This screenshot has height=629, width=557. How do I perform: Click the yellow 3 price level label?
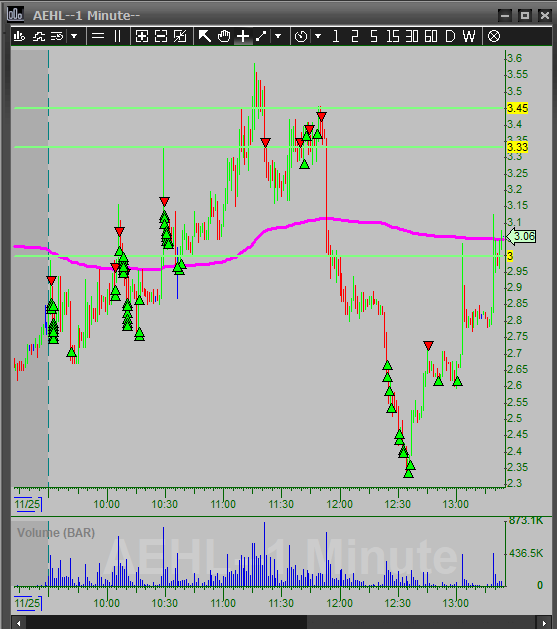click(x=510, y=256)
